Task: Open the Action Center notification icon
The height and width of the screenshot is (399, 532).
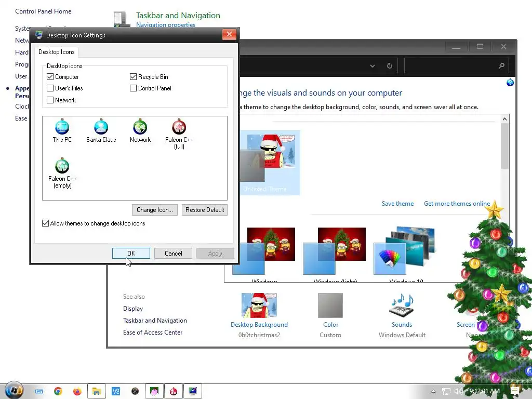Action: (515, 391)
